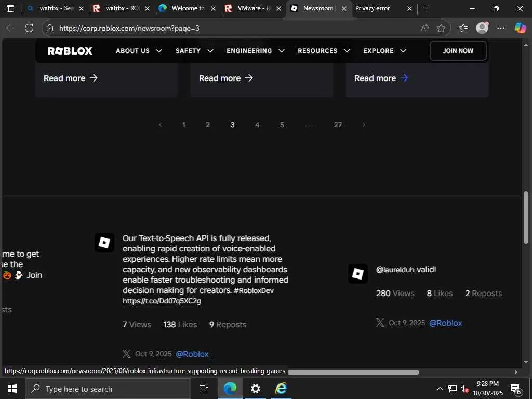The width and height of the screenshot is (532, 399).
Task: Click the horizontal scrollbar thumb
Action: pyautogui.click(x=353, y=372)
